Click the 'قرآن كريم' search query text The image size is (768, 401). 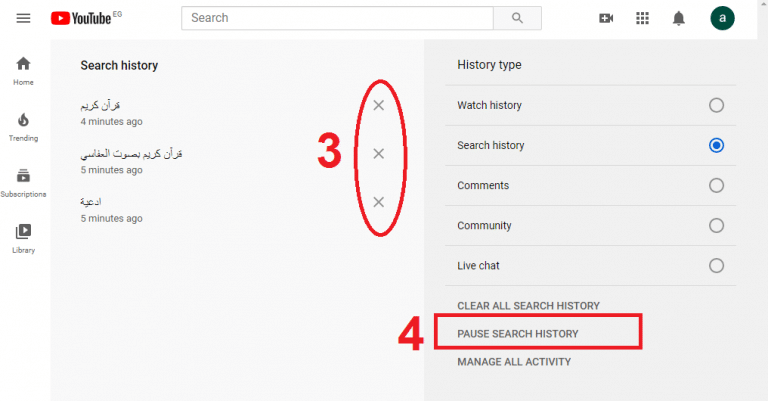coord(100,105)
